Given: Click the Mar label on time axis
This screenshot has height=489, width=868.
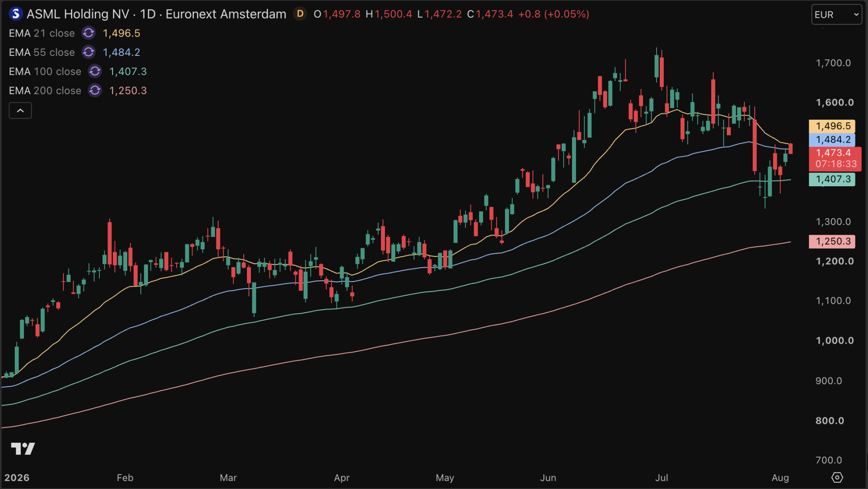Looking at the screenshot, I should [x=228, y=478].
